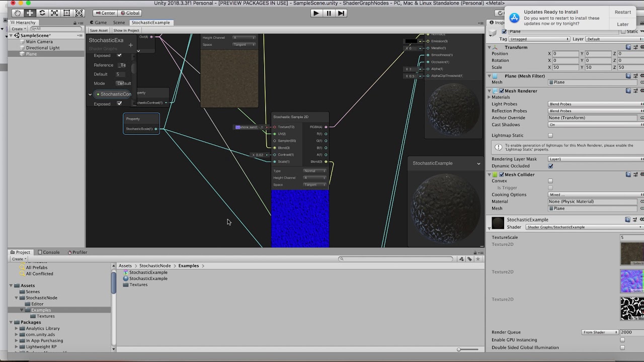Open Cast Shadows dropdown

click(596, 125)
